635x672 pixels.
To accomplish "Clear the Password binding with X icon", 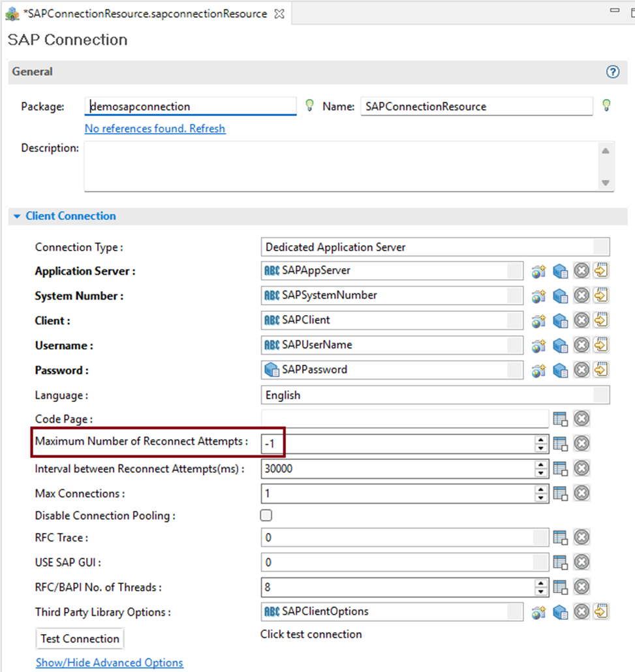I will 582,370.
